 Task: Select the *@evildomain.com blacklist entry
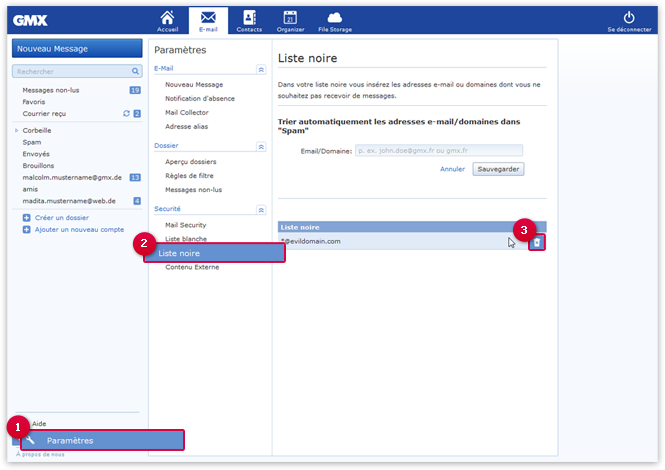(x=311, y=241)
